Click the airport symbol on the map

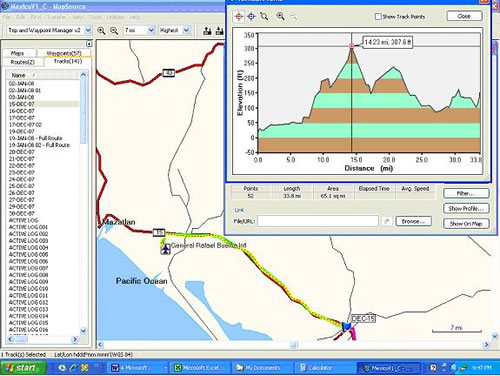[x=165, y=249]
